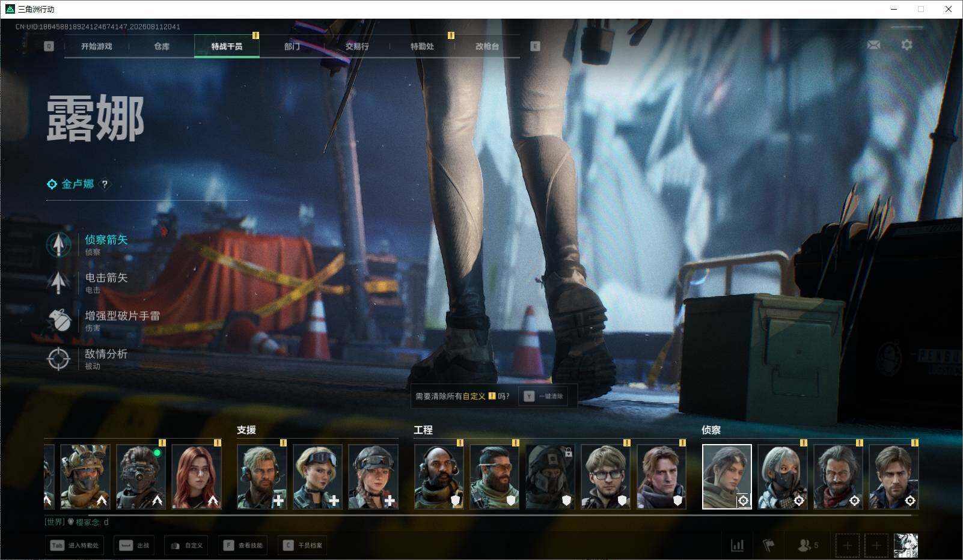Screen dimensions: 963x560
Task: Select the 侦察箭矢 skill
Action: pos(87,245)
